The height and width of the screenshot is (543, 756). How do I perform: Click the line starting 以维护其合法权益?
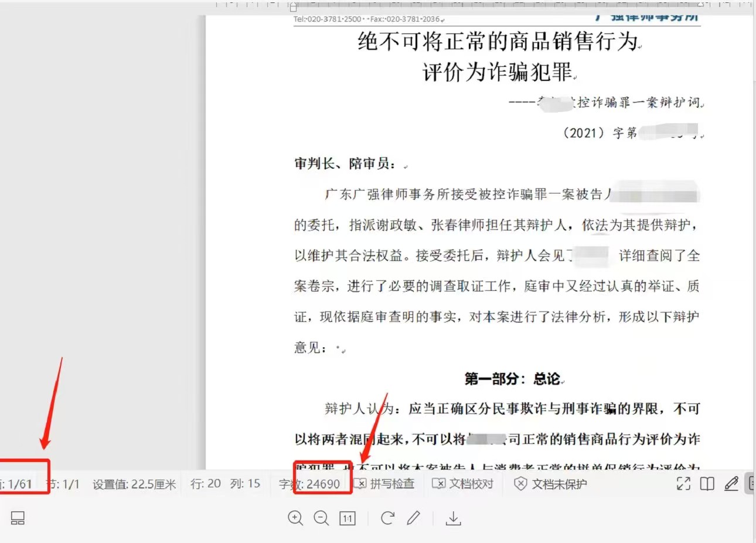click(x=497, y=256)
